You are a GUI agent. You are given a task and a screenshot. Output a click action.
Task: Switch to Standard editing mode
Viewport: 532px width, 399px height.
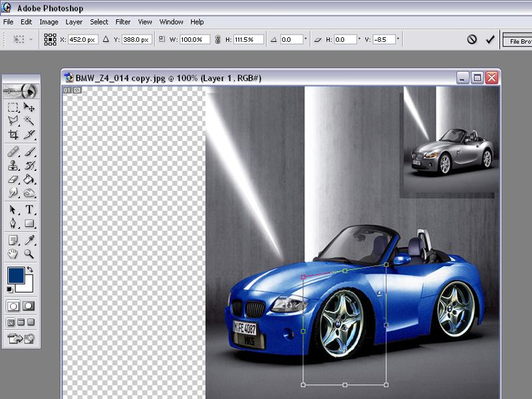pyautogui.click(x=13, y=307)
